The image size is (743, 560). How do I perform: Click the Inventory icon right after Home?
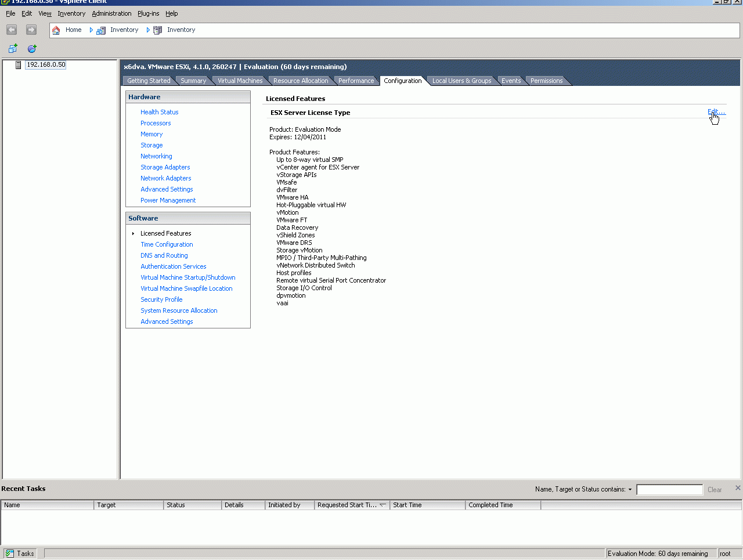[101, 30]
